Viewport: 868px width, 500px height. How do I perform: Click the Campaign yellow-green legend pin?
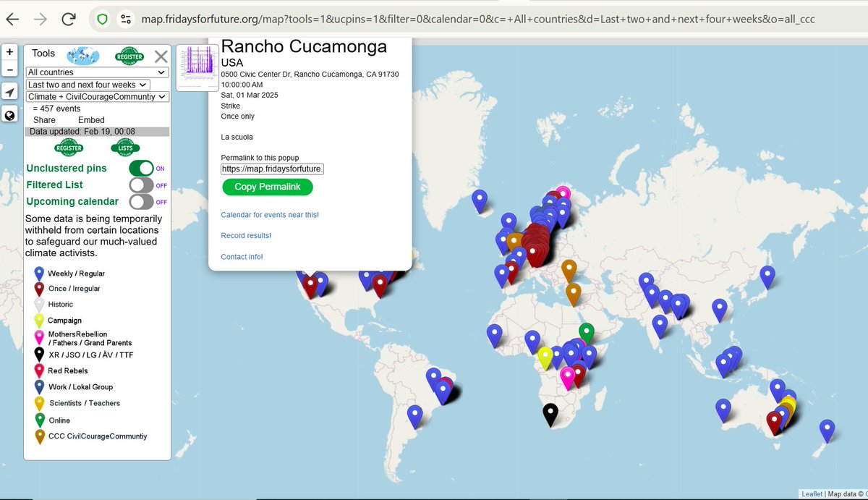pos(39,320)
